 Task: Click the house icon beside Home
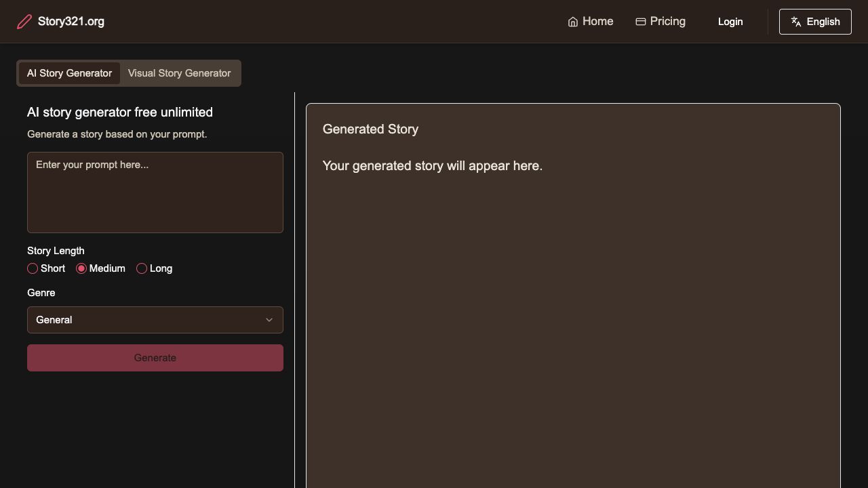(x=573, y=22)
